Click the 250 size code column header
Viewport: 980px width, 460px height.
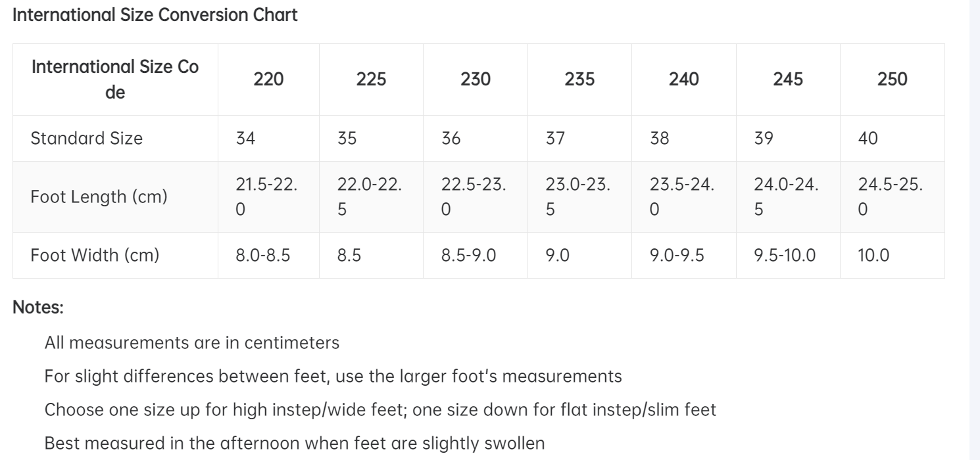(x=892, y=80)
